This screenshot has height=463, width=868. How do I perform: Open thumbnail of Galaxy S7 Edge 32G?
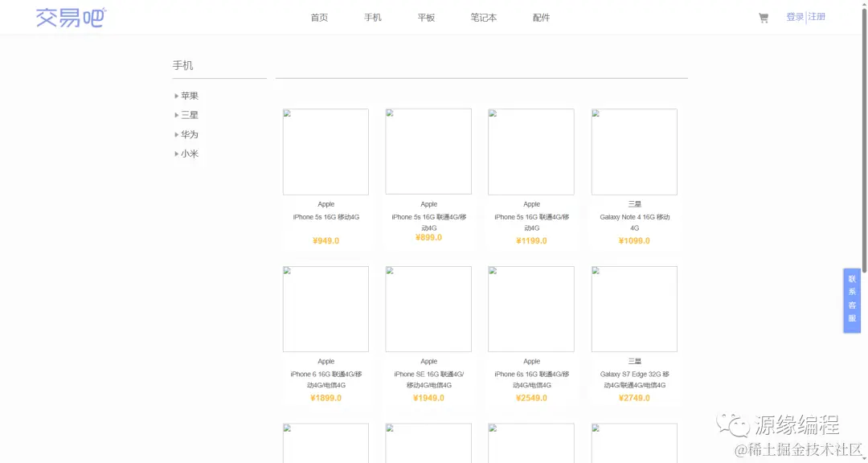coord(634,309)
